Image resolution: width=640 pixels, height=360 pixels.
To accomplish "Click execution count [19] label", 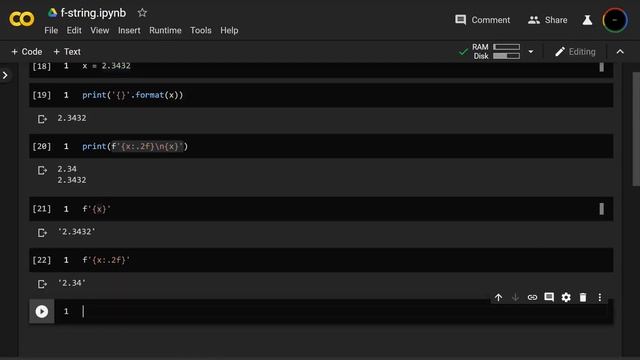I will click(42, 95).
